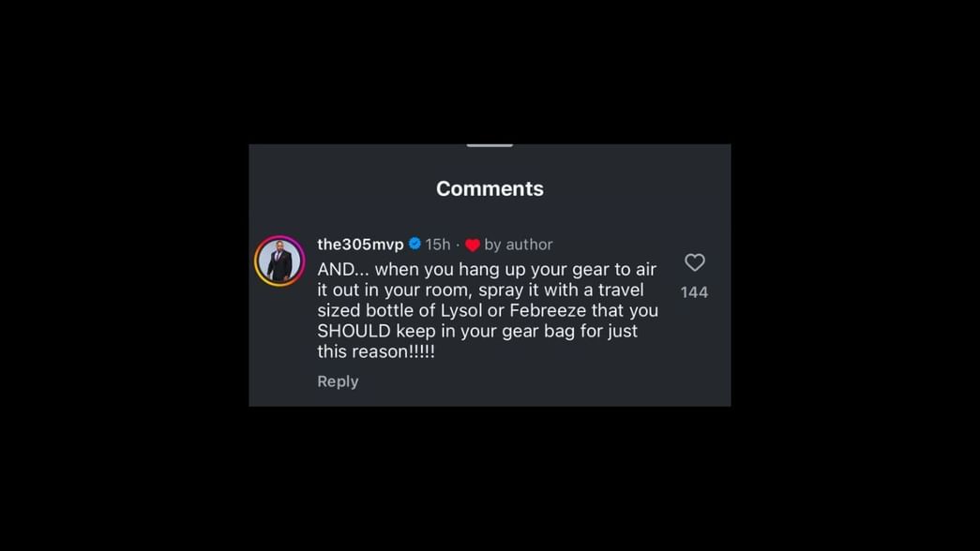
Task: Open the 144 likes count
Action: [694, 292]
